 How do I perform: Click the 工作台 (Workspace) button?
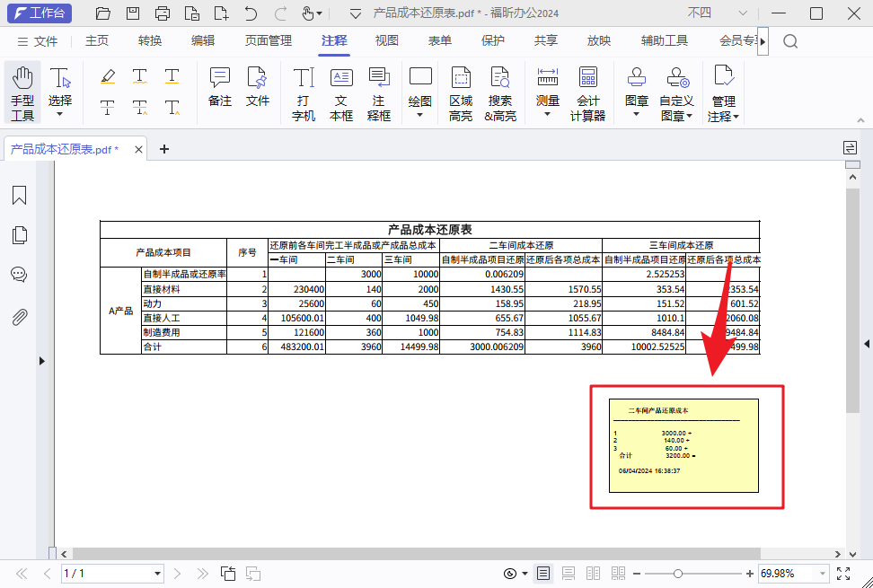click(39, 13)
